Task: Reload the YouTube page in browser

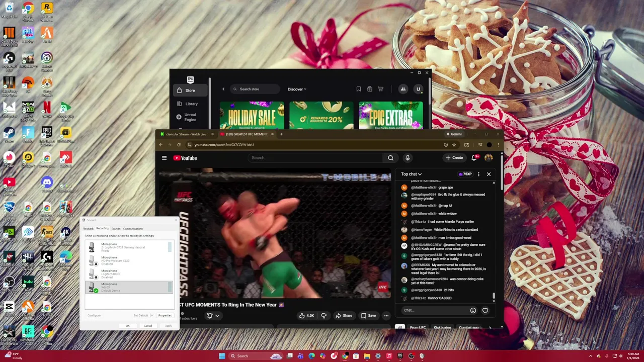Action: coord(179,145)
